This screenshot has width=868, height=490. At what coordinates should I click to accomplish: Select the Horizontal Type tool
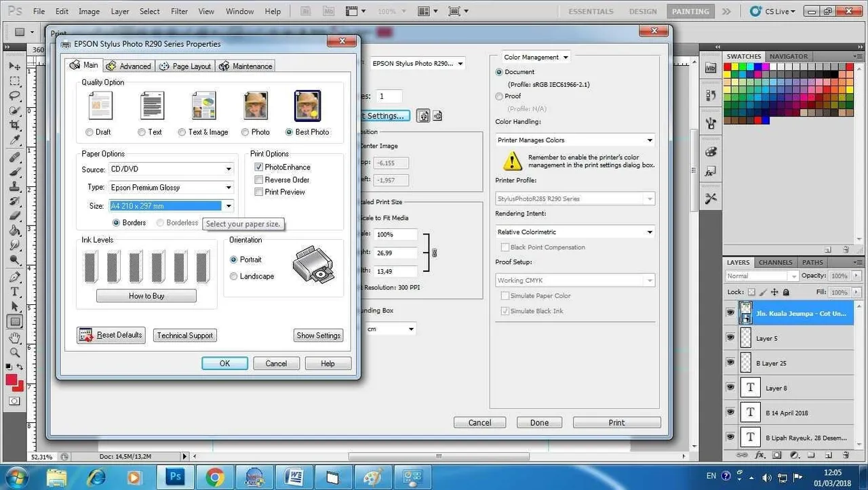pos(14,291)
